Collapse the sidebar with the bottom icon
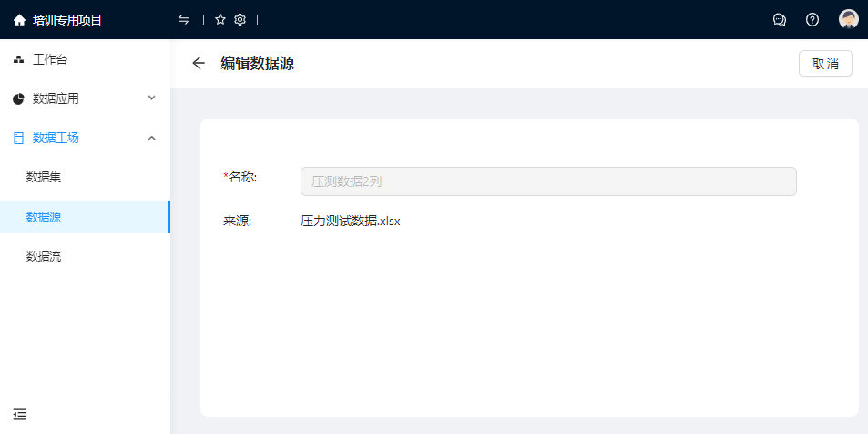This screenshot has height=434, width=868. coord(19,414)
